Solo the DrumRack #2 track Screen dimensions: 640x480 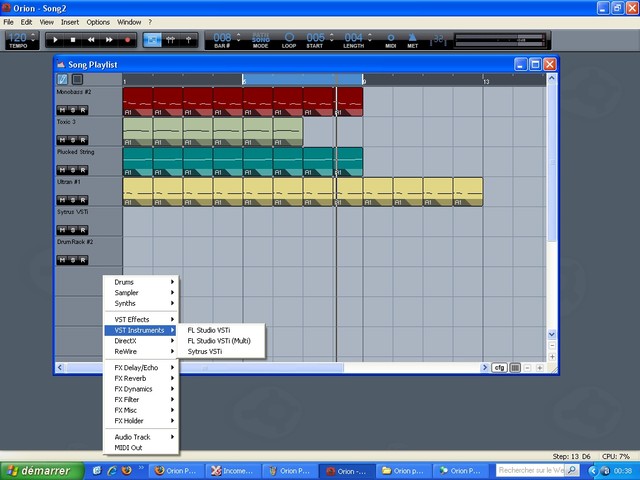tap(72, 260)
